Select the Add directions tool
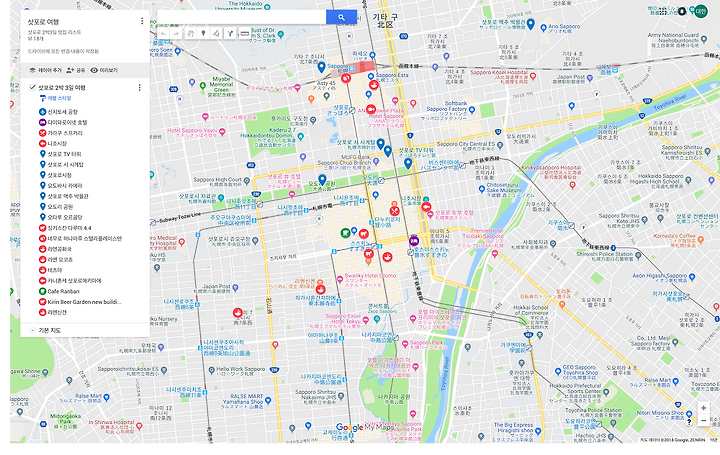This screenshot has height=455, width=720. (230, 34)
